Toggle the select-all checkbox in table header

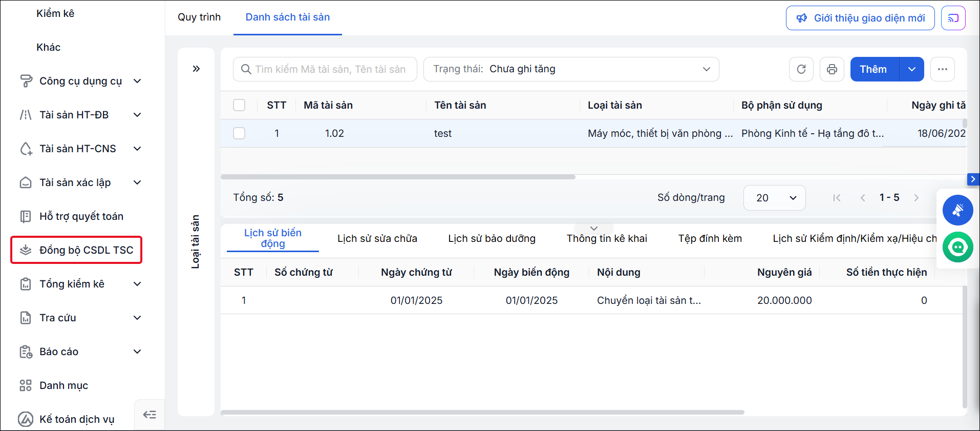pos(239,105)
